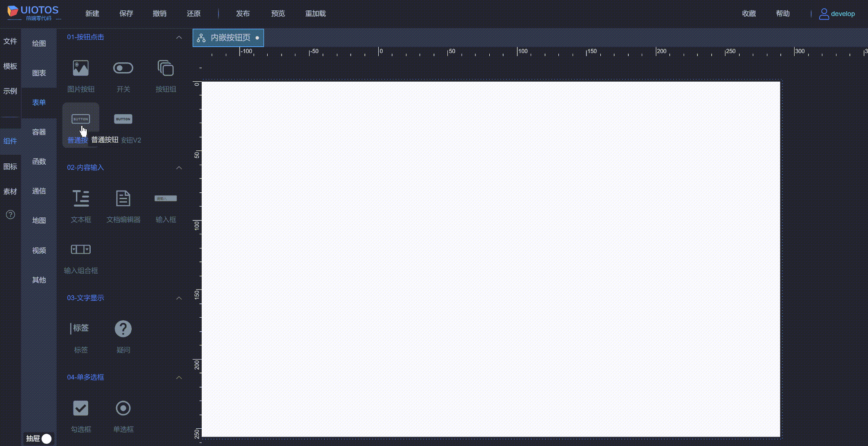The image size is (868, 446).
Task: Switch to the 内嵌按钮页 tab
Action: (228, 38)
